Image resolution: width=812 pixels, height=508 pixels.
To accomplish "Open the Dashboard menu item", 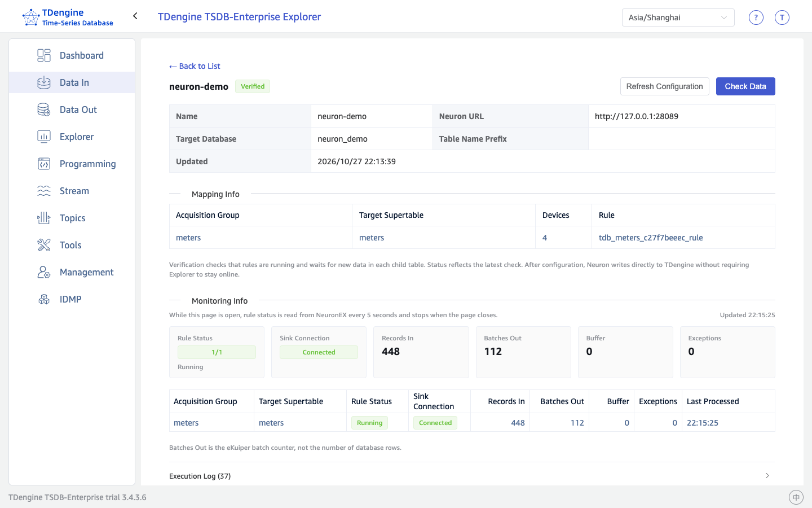I will coord(72,55).
